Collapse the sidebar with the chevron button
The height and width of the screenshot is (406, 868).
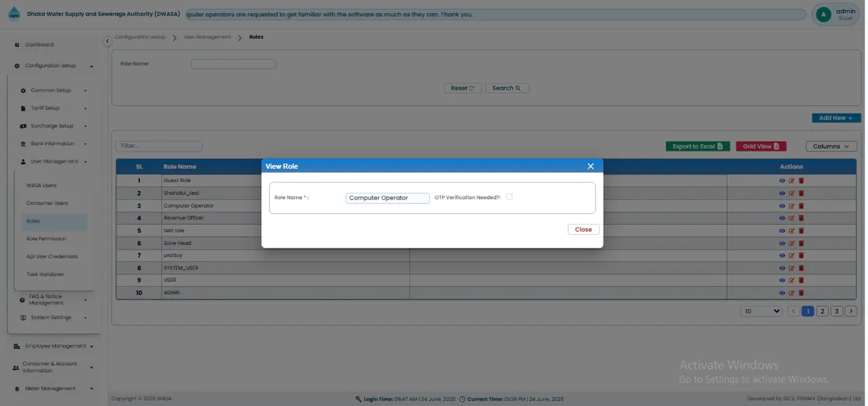tap(107, 42)
